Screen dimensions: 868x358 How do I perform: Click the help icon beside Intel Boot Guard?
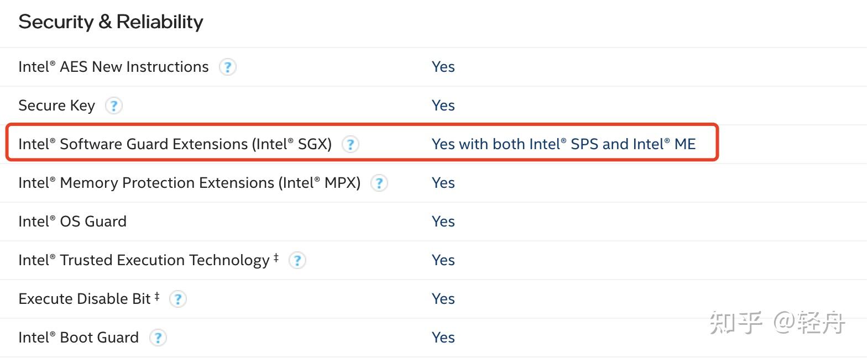coord(158,338)
